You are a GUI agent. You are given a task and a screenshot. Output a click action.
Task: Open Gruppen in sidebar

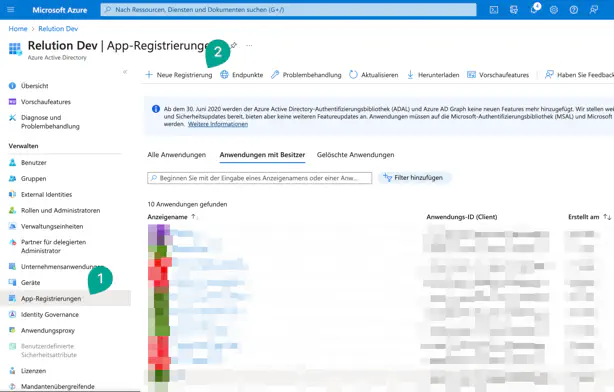(x=27, y=179)
